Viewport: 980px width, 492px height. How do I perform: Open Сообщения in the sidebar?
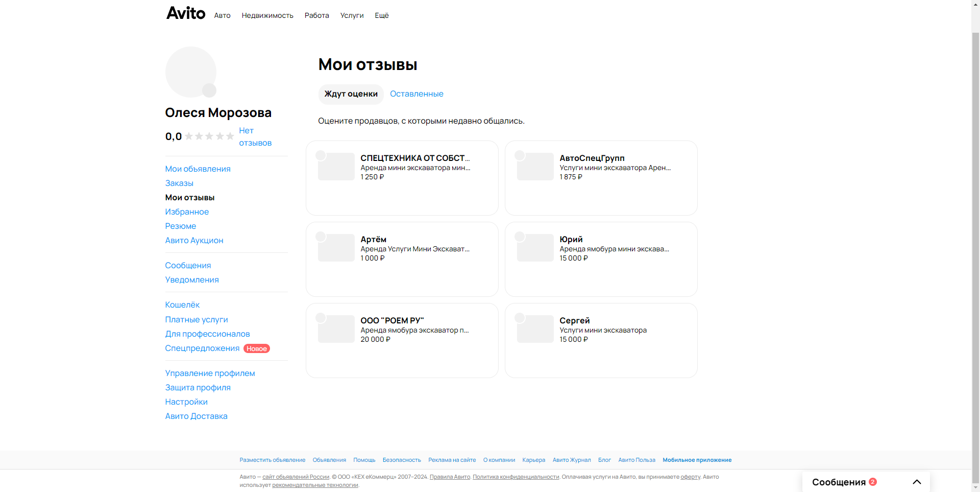(x=188, y=266)
